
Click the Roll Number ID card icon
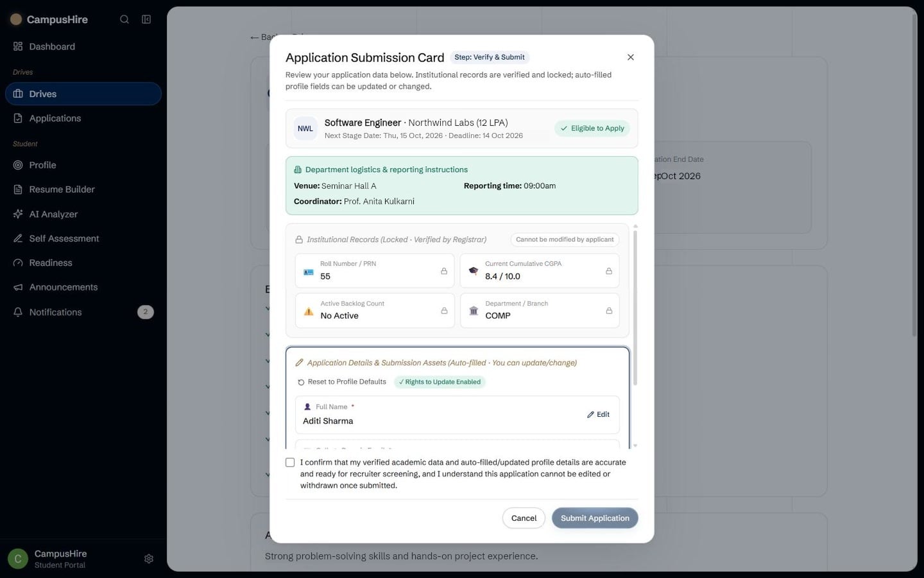[x=309, y=272]
